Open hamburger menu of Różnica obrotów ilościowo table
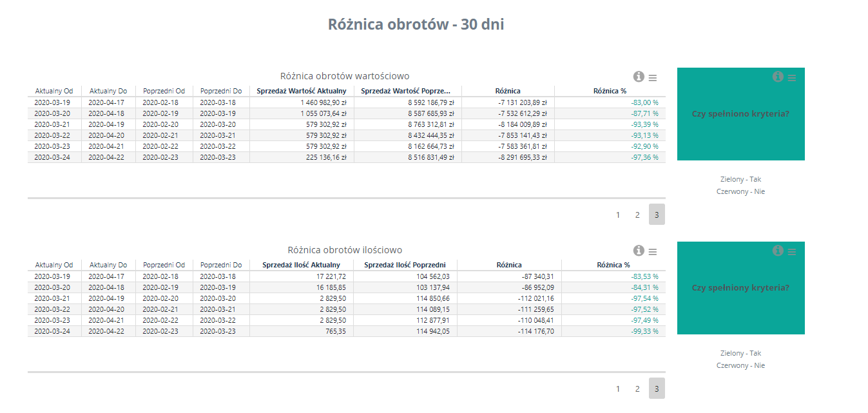 653,251
